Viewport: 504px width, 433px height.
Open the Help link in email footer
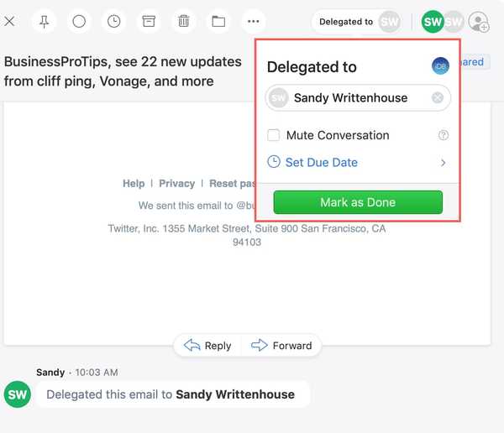coord(134,184)
